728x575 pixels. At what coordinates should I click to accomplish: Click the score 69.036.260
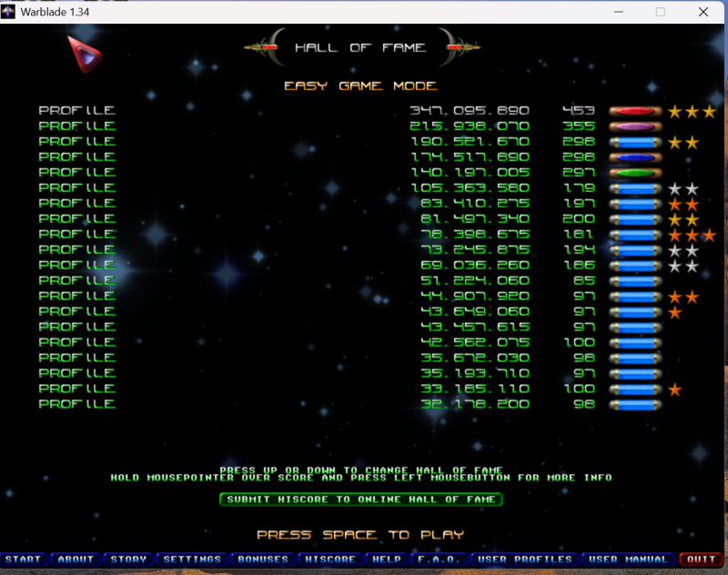[x=475, y=265]
